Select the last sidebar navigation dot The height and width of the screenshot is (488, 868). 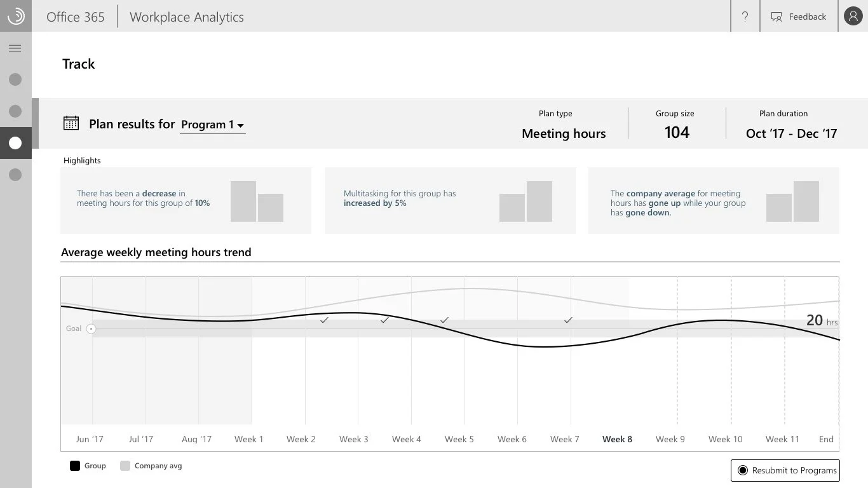click(x=15, y=175)
